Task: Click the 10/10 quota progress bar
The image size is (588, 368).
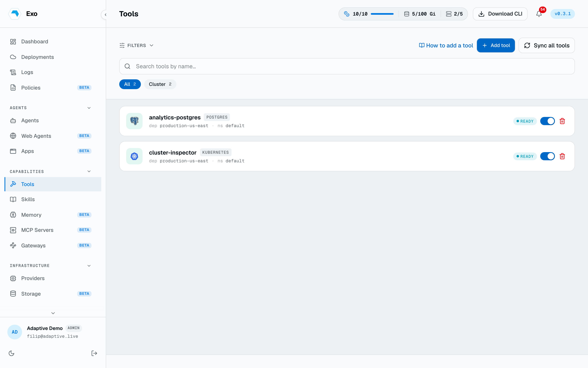Action: pos(382,14)
